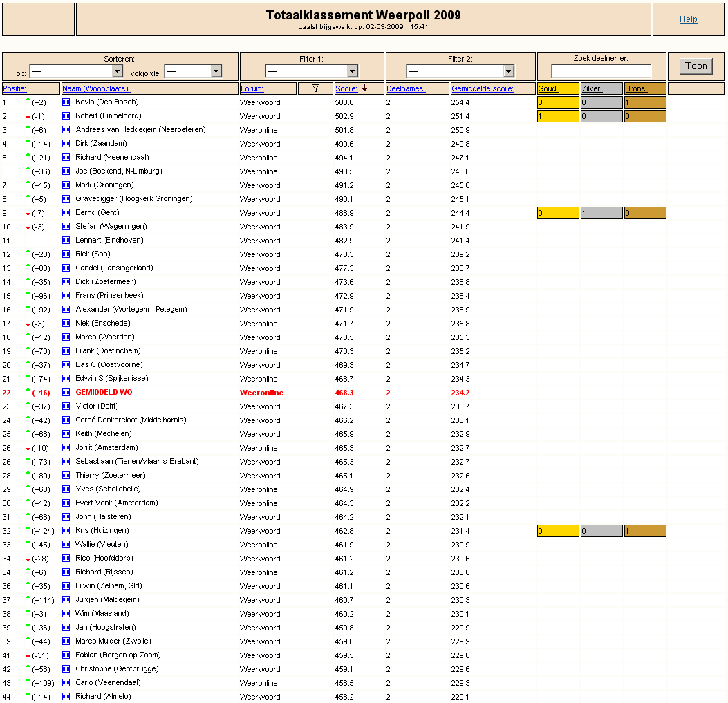Click the blue icon next to Kevin (Den Bosch)

[66, 102]
